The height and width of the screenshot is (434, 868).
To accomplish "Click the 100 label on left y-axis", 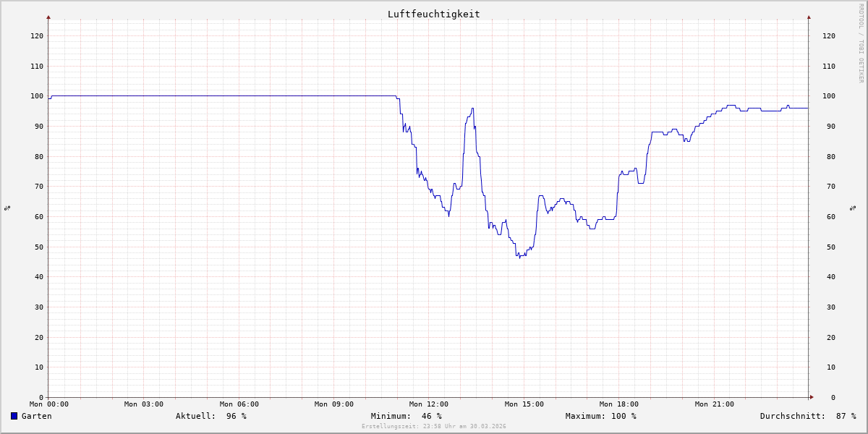I will [36, 96].
